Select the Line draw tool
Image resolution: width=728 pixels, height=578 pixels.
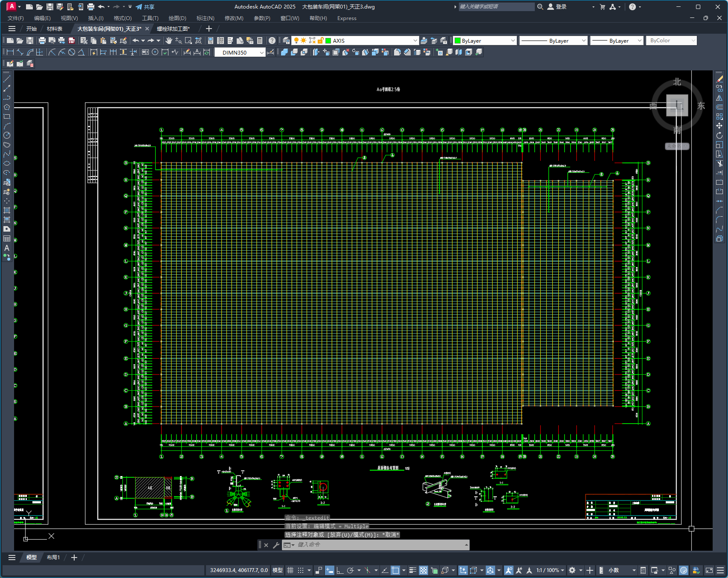7,79
